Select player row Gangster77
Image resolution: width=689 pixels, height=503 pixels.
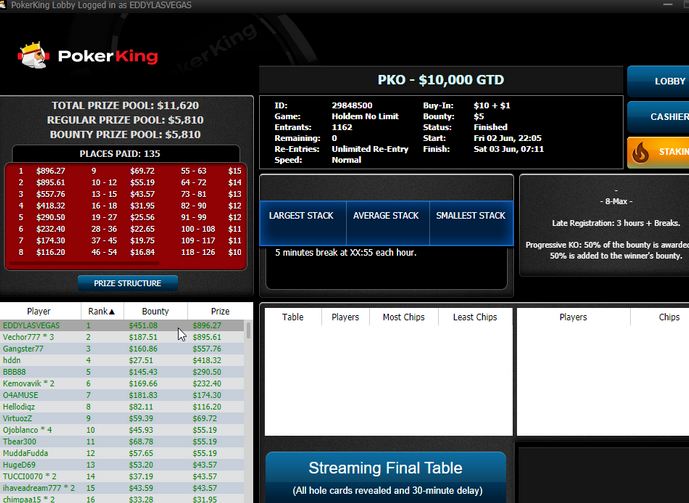(122, 349)
